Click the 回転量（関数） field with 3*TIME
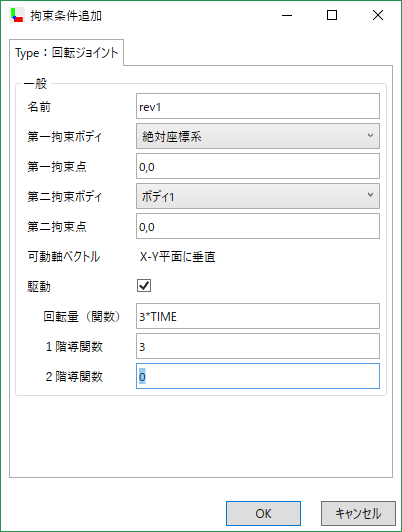Viewport: 402px width, 532px height. [258, 316]
